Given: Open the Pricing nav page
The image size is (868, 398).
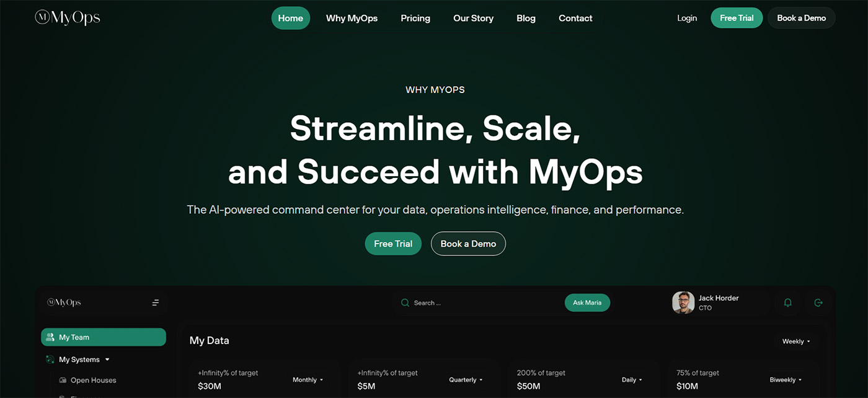Looking at the screenshot, I should [x=415, y=18].
